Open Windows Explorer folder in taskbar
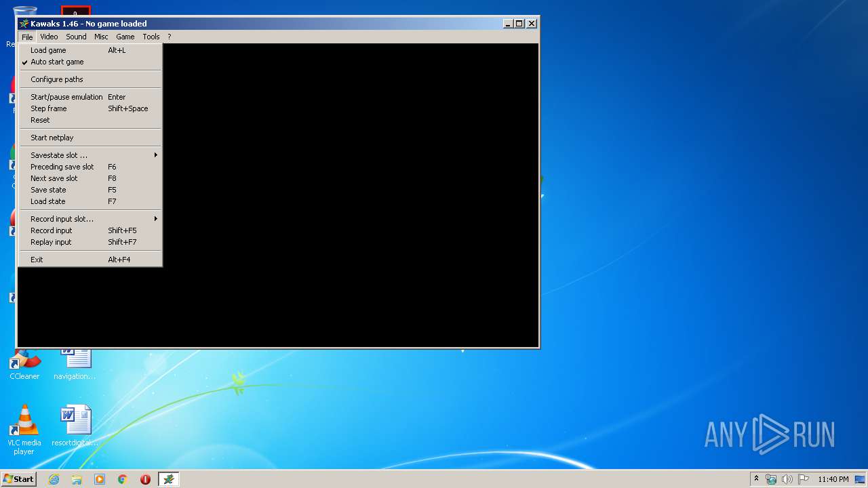This screenshot has width=868, height=488. pos(77,479)
